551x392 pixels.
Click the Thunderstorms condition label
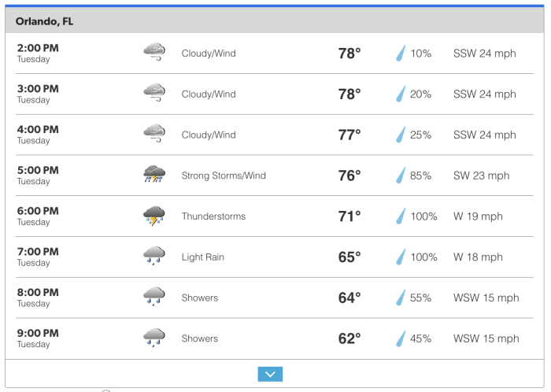pos(213,216)
